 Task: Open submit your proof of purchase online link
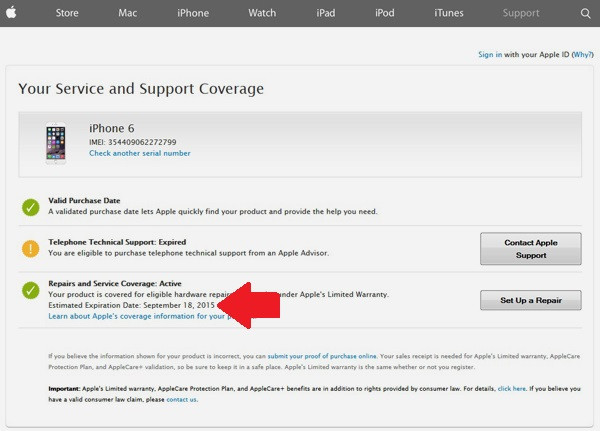[322, 356]
